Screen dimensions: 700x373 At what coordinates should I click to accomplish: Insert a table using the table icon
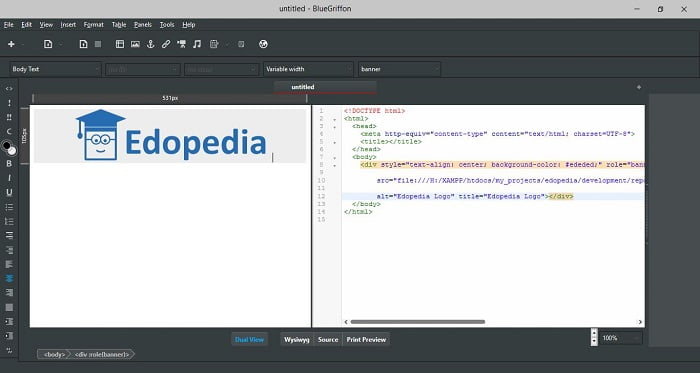coord(120,44)
